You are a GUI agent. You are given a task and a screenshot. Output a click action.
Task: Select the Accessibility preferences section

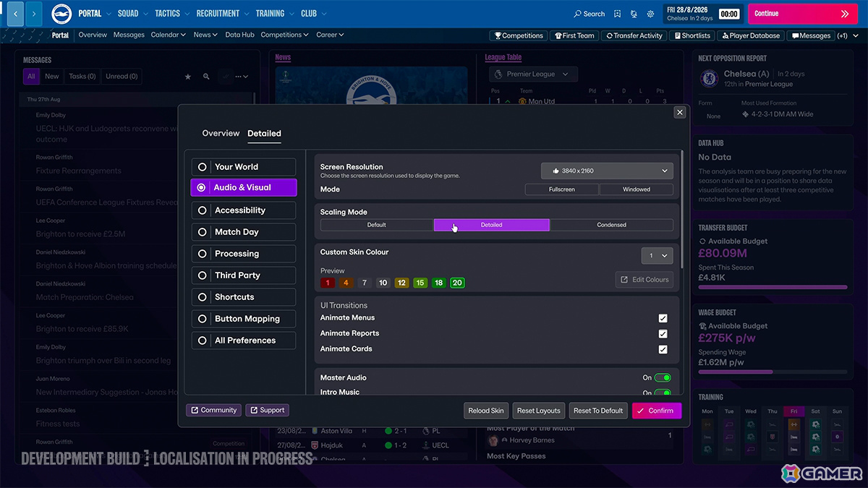(x=243, y=210)
